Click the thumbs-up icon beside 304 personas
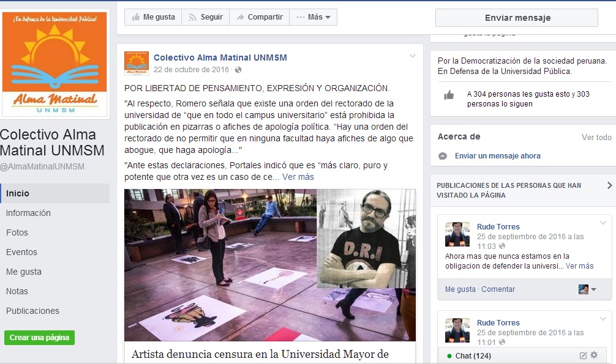This screenshot has width=616, height=364. [x=449, y=95]
